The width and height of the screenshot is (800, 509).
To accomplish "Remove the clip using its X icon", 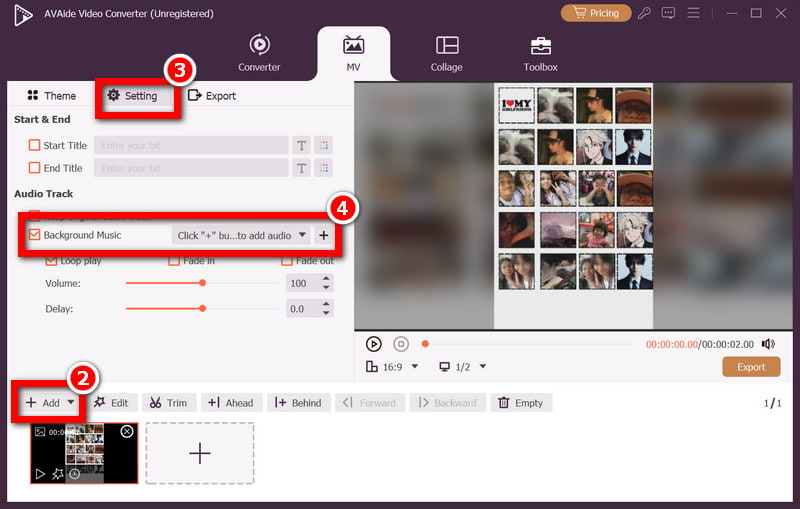I will (127, 432).
